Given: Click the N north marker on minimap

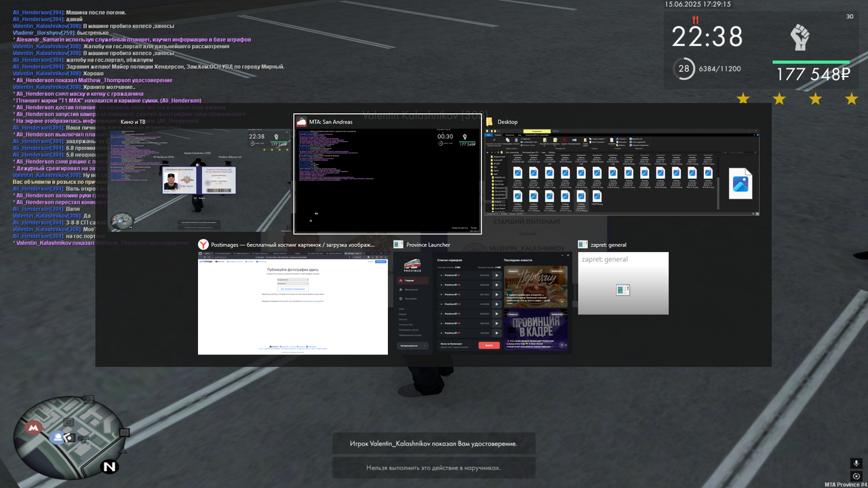Looking at the screenshot, I should tap(109, 467).
